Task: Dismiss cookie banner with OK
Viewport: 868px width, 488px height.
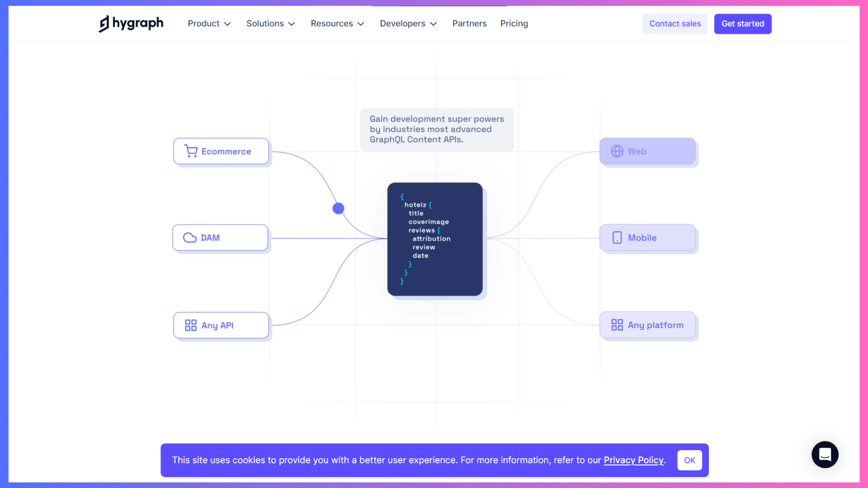Action: pos(689,460)
